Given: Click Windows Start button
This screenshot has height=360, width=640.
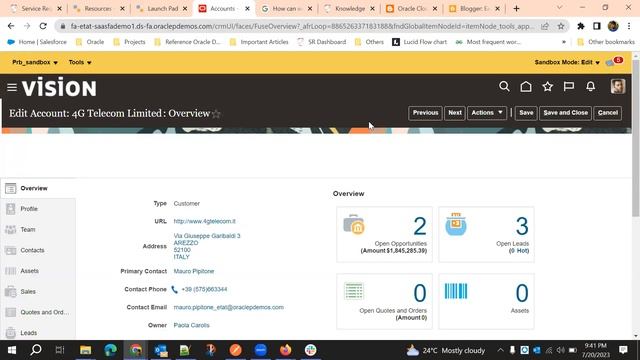Looking at the screenshot, I should coord(11,350).
